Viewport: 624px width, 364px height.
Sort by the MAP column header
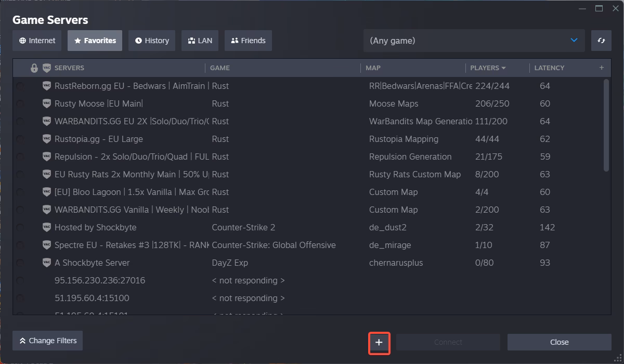[x=373, y=68]
